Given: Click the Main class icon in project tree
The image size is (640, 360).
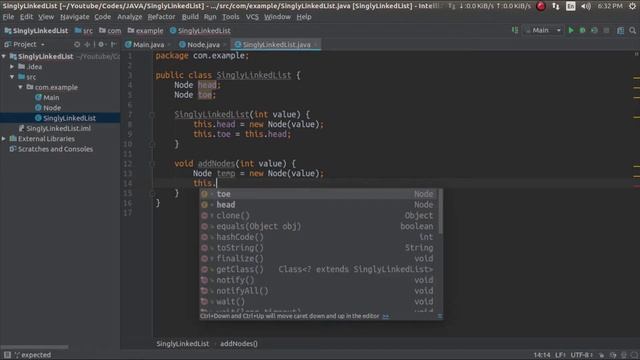Looking at the screenshot, I should point(38,97).
